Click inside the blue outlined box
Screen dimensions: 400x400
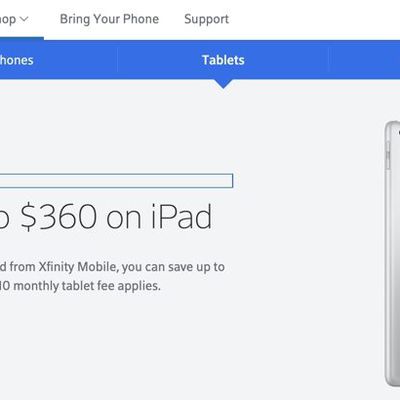tap(116, 181)
